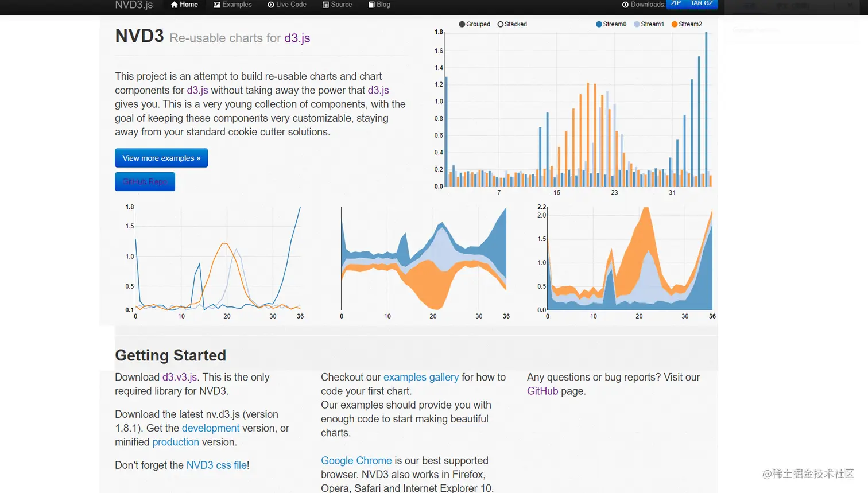
Task: Open the Home nav item
Action: (x=184, y=5)
